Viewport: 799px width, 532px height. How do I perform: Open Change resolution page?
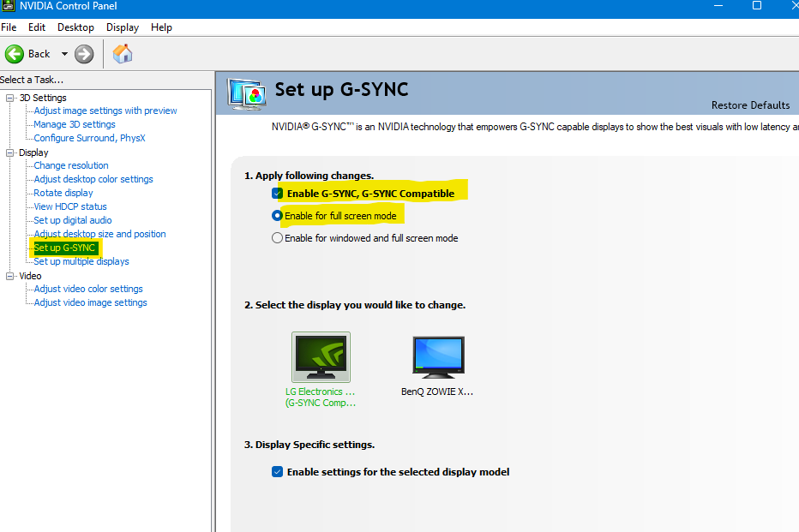coord(71,165)
